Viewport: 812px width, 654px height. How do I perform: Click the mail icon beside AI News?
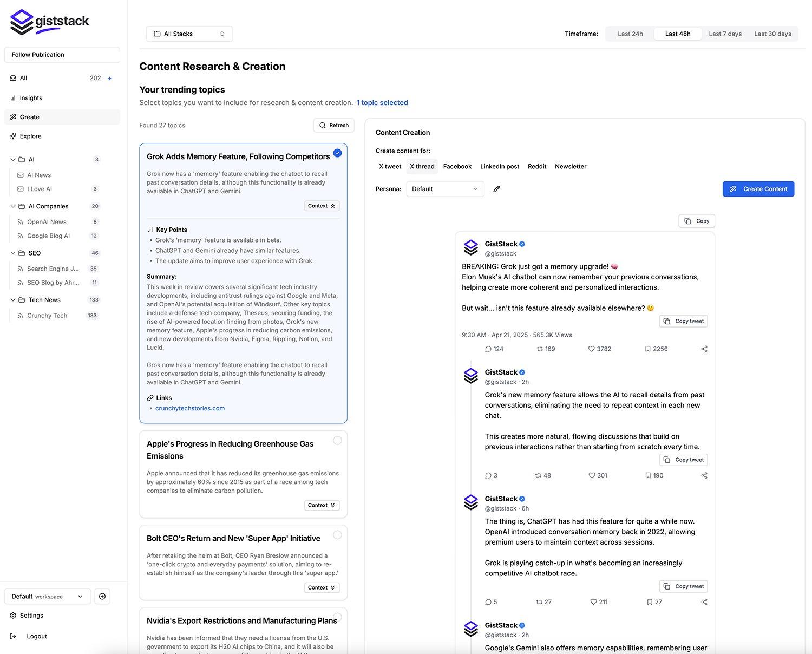[21, 175]
